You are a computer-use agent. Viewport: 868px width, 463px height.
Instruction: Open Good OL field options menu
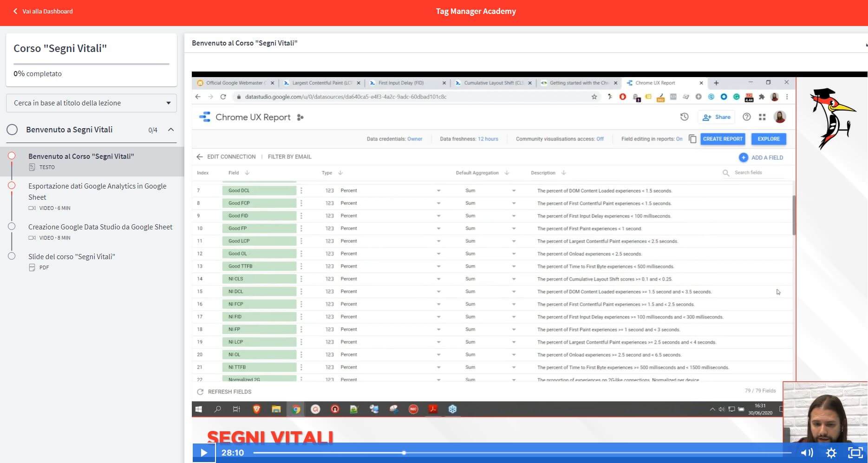click(301, 254)
